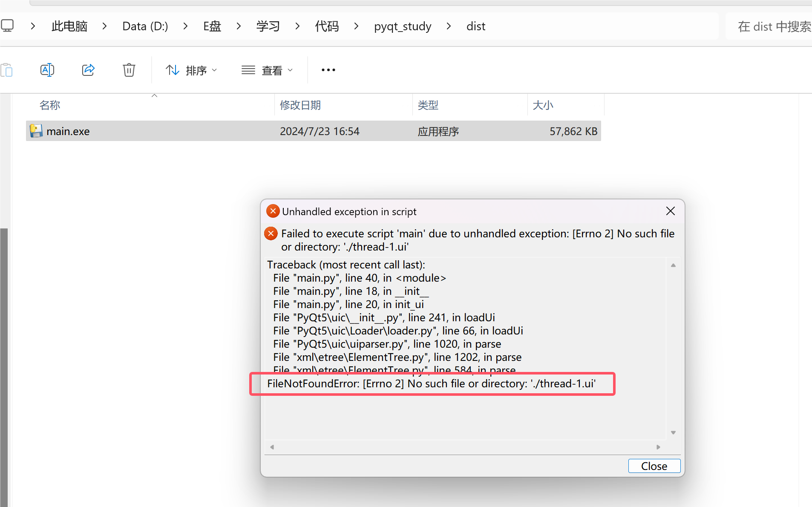Image resolution: width=812 pixels, height=507 pixels.
Task: Navigate to pyqt_study breadcrumb folder
Action: click(403, 26)
